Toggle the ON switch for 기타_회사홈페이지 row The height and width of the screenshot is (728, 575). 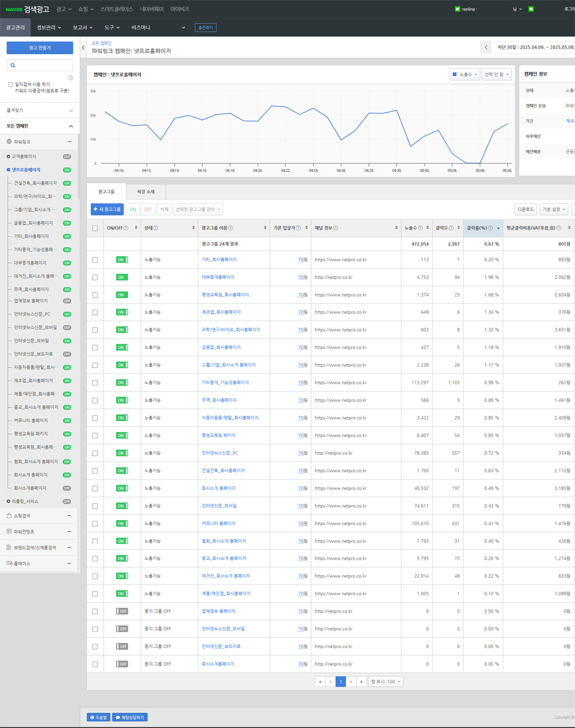click(x=122, y=260)
